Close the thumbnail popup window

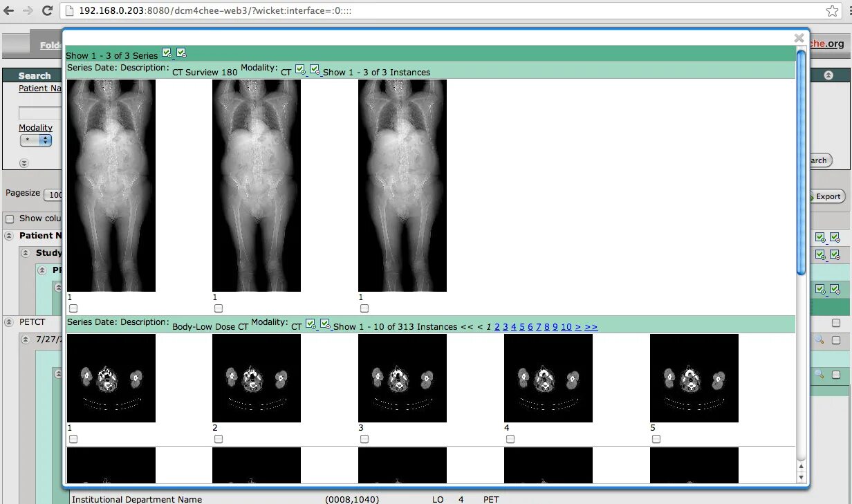799,38
